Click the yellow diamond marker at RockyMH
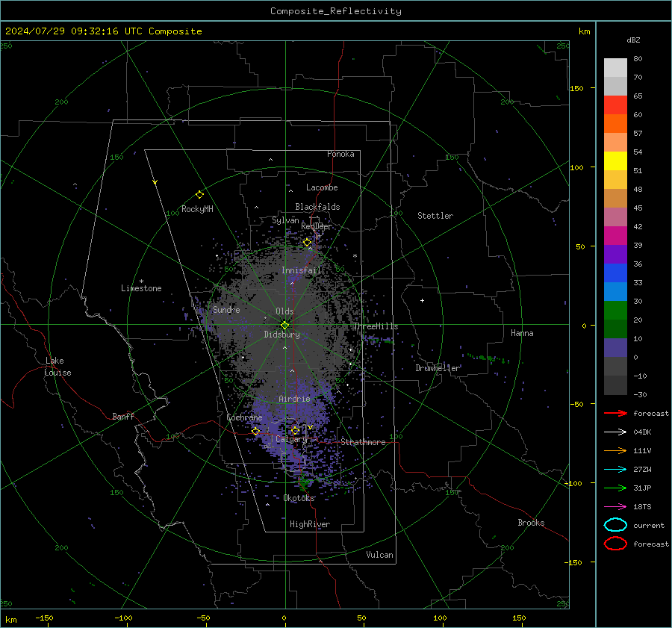 [x=199, y=195]
